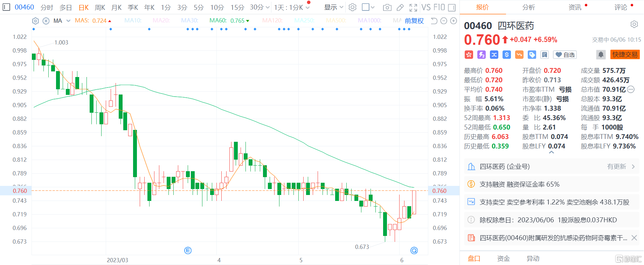Zoom out chart with the minus icon
The image size is (644, 265).
pyautogui.click(x=444, y=21)
